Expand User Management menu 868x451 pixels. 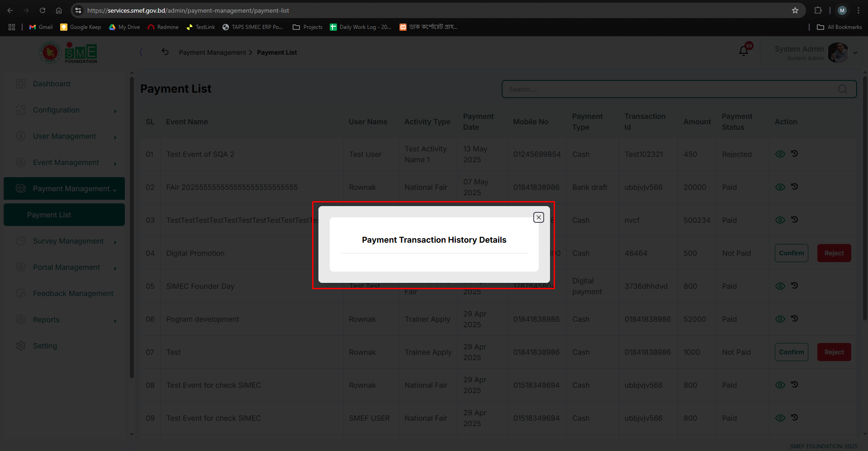[x=64, y=136]
